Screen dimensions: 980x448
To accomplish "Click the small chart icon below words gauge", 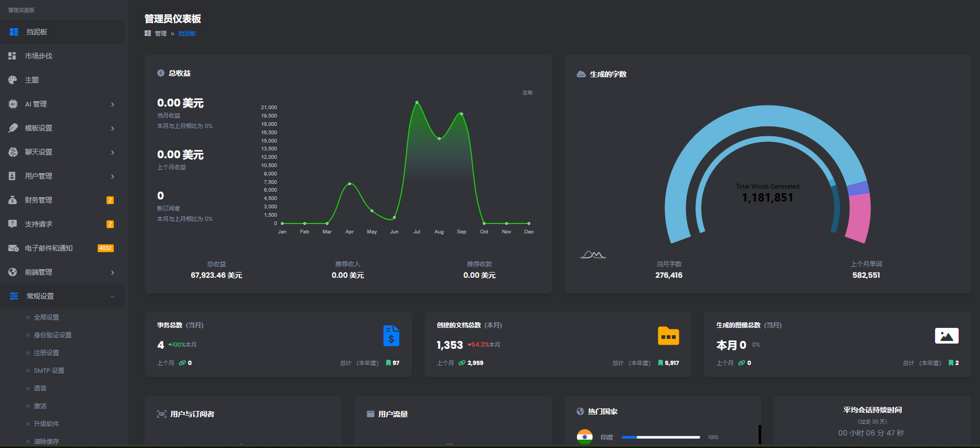I will click(x=593, y=255).
